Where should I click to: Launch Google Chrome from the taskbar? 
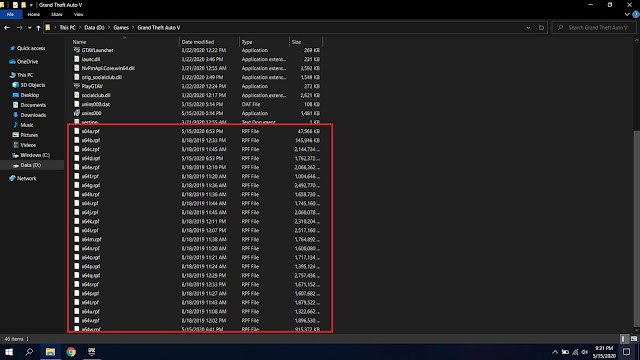[71, 352]
